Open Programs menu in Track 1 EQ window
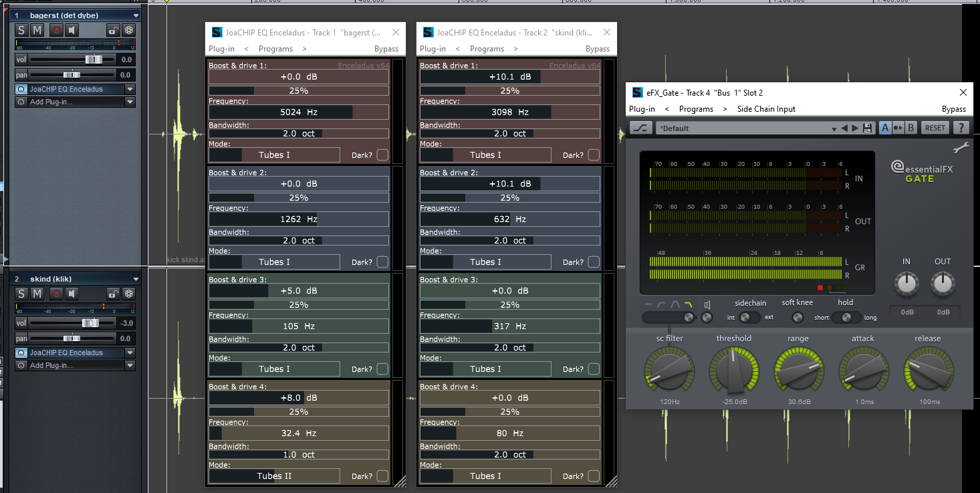The width and height of the screenshot is (980, 493). click(275, 49)
